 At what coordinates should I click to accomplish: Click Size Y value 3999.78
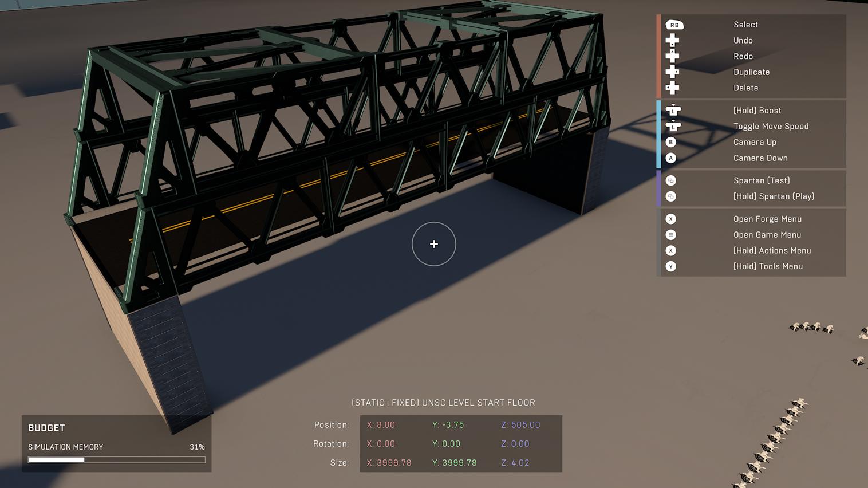[454, 463]
